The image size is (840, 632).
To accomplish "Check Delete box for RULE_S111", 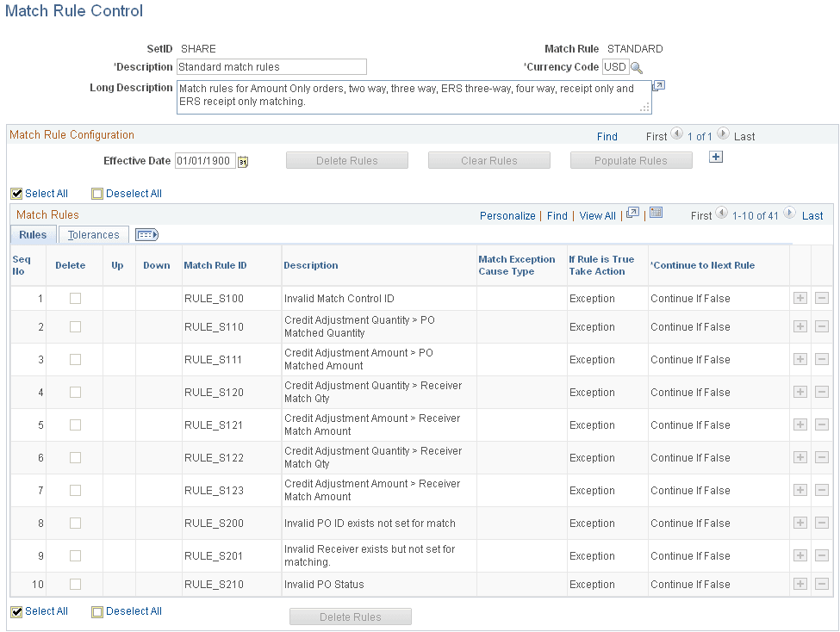I will 76,359.
